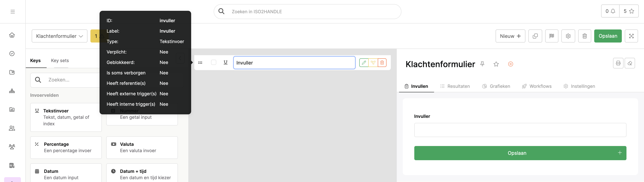Screen dimensions: 644x182
Task: Toggle the checkbox on Invuller row
Action: (x=213, y=62)
